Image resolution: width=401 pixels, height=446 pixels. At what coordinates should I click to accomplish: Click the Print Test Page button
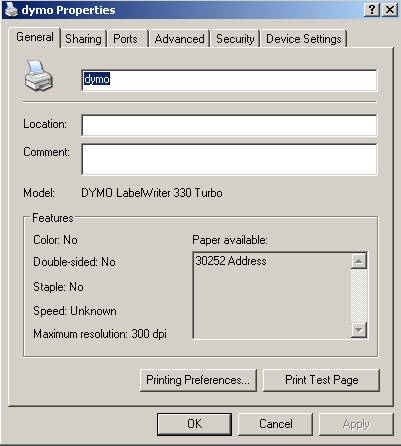pyautogui.click(x=321, y=380)
